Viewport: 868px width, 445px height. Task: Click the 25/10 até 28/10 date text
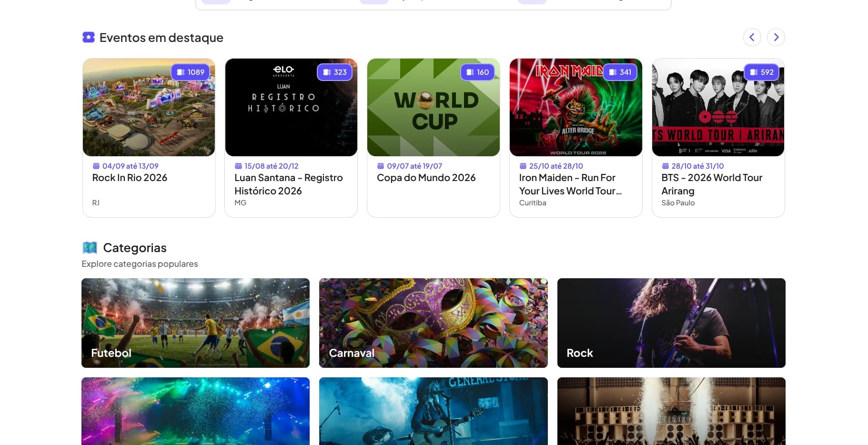(556, 166)
